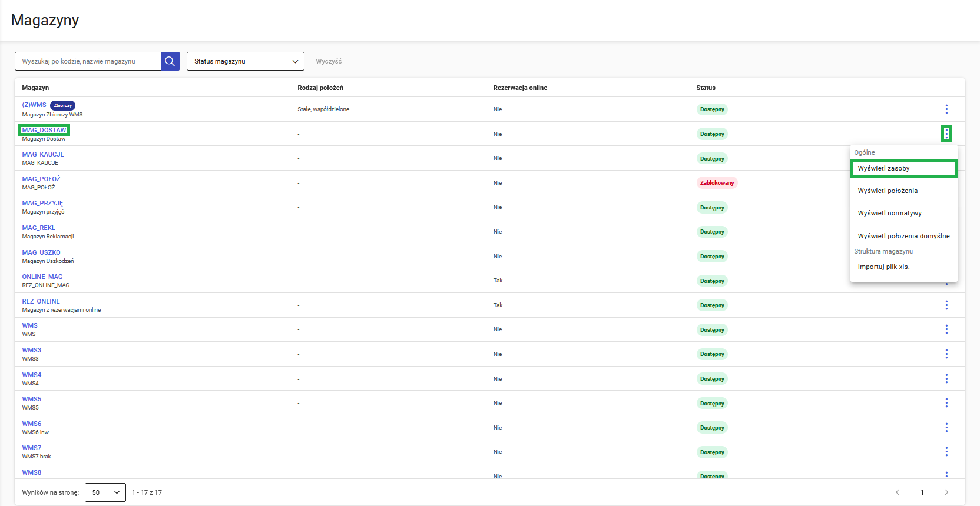Choose Wyświetl położenia domyślne option

pos(903,236)
